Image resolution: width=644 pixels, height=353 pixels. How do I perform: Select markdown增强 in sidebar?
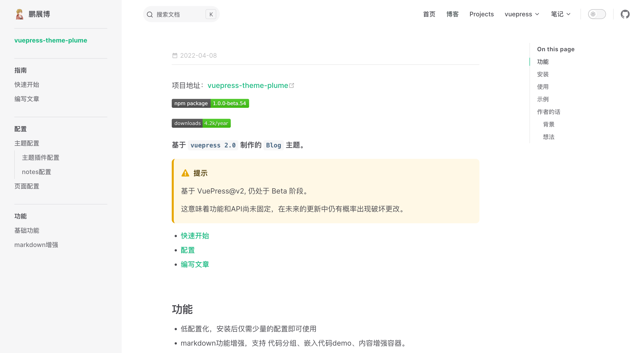36,245
